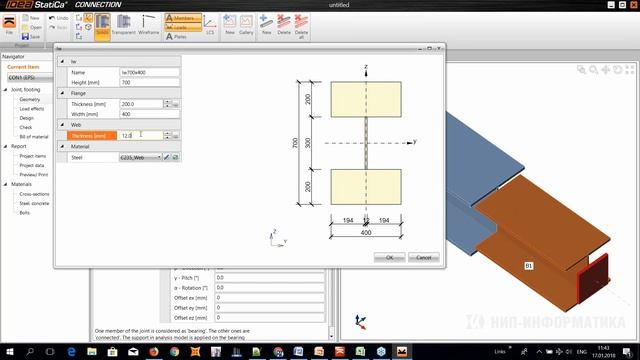Create a New project
The height and width of the screenshot is (360, 640).
pyautogui.click(x=31, y=18)
